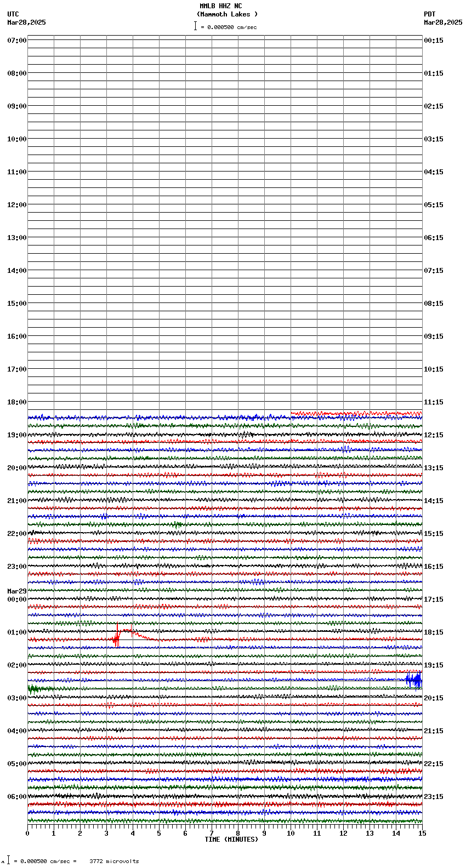This screenshot has height=868, width=466.
Task: Click the top scale label 0.000500 cm/sec
Action: click(232, 27)
